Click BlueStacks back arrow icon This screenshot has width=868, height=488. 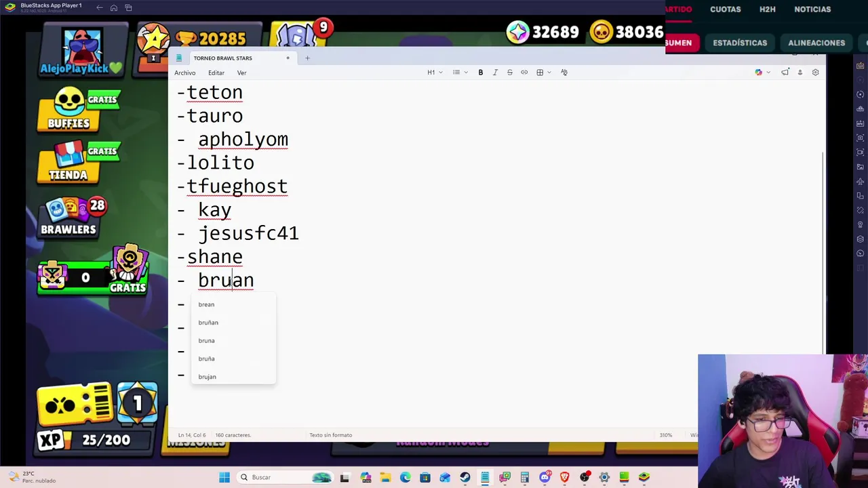[x=99, y=7]
